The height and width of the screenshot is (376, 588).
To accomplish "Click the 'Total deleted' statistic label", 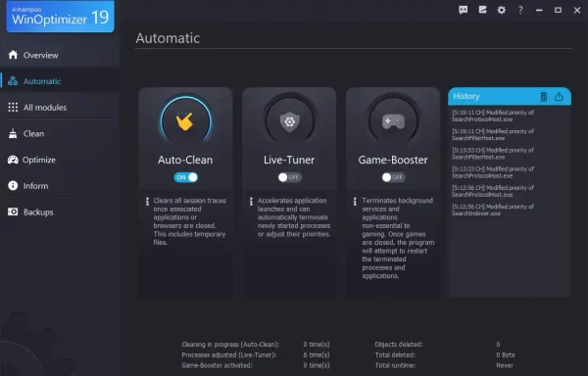I will click(x=395, y=354).
